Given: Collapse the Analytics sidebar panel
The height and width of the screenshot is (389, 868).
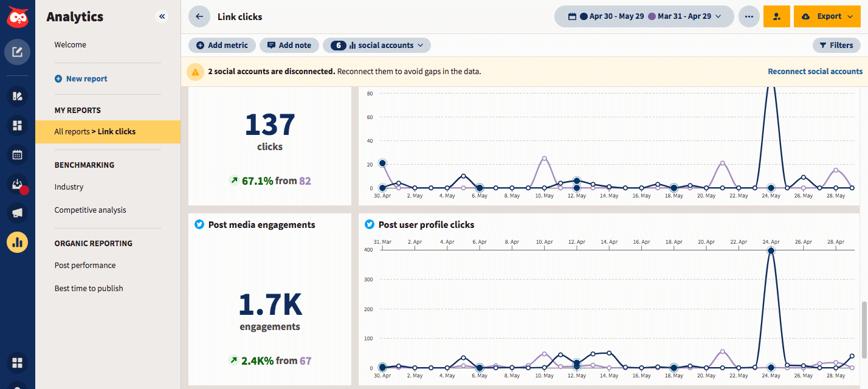Looking at the screenshot, I should coord(162,17).
